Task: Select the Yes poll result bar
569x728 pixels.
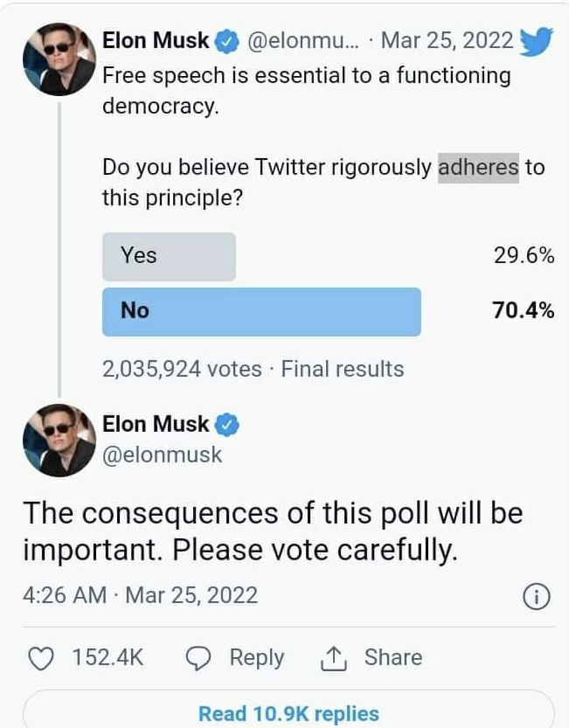Action: tap(169, 256)
